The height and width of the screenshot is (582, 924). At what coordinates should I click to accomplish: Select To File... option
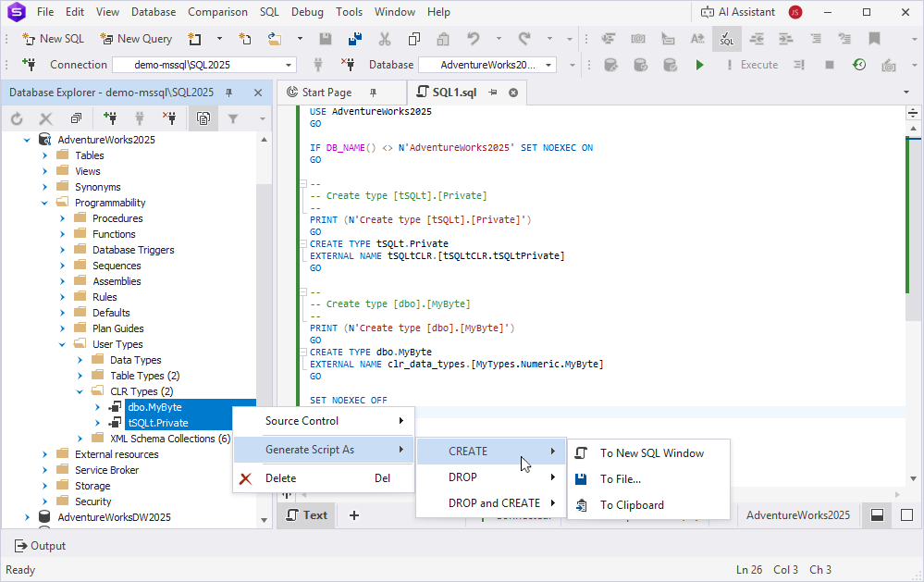point(648,478)
